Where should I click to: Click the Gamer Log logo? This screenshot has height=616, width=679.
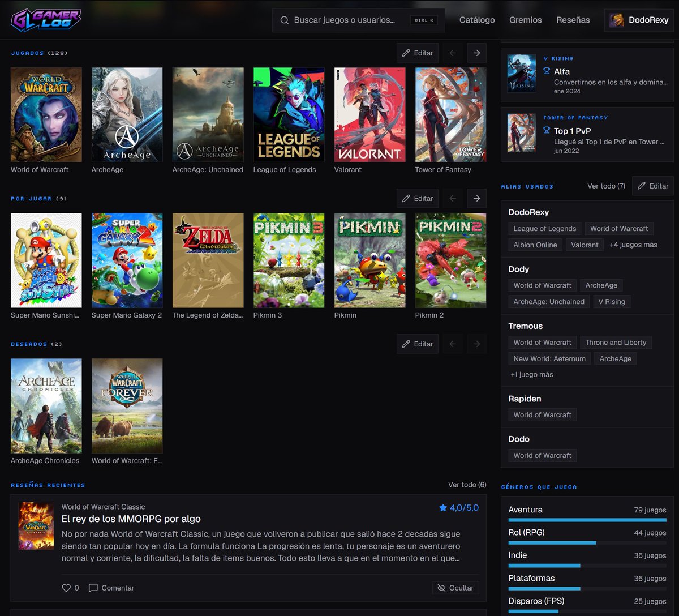pyautogui.click(x=46, y=20)
